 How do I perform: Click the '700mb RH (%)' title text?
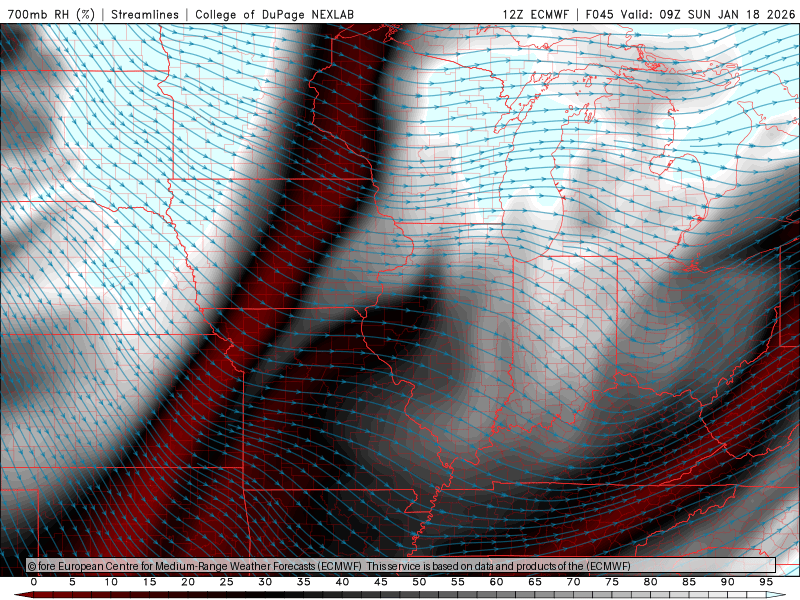pos(51,14)
